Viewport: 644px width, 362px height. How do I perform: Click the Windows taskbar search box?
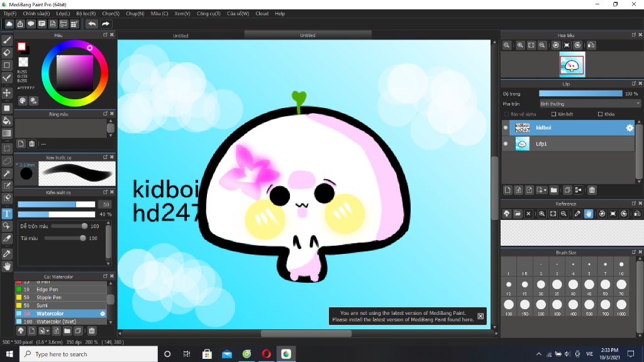88,354
